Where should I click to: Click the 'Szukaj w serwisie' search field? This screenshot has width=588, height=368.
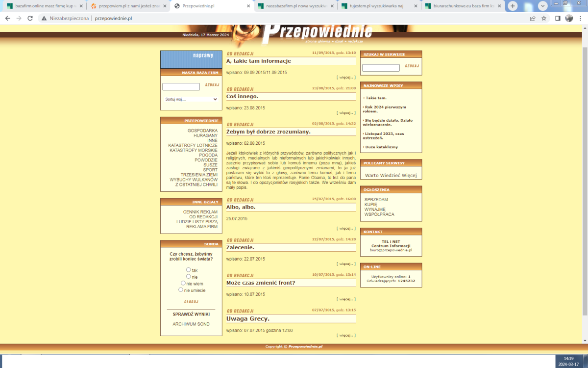[381, 68]
